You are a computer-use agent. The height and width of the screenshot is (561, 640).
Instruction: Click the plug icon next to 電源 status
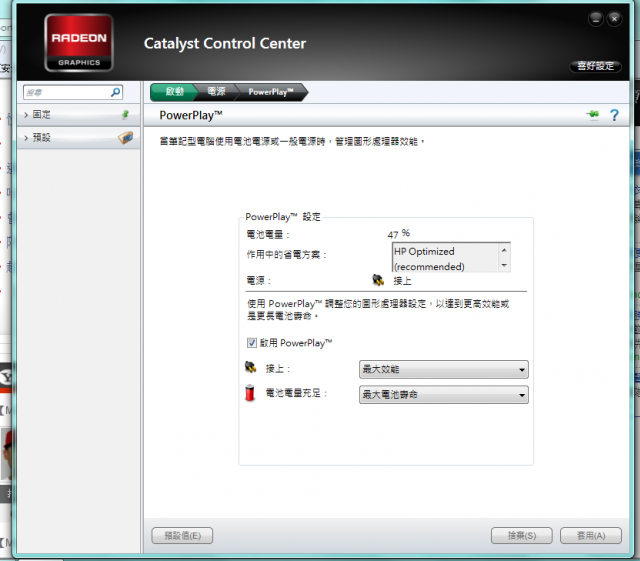coord(378,280)
